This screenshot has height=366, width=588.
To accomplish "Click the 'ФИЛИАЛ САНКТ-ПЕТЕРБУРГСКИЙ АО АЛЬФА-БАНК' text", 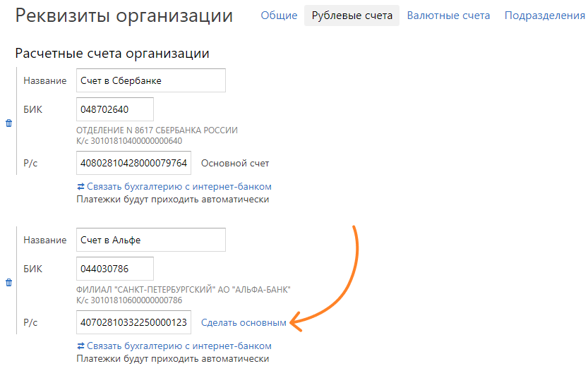I will (x=184, y=290).
